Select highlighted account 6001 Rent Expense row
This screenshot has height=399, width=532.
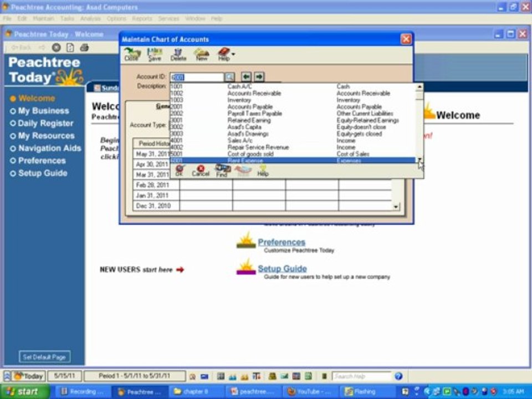coord(293,161)
